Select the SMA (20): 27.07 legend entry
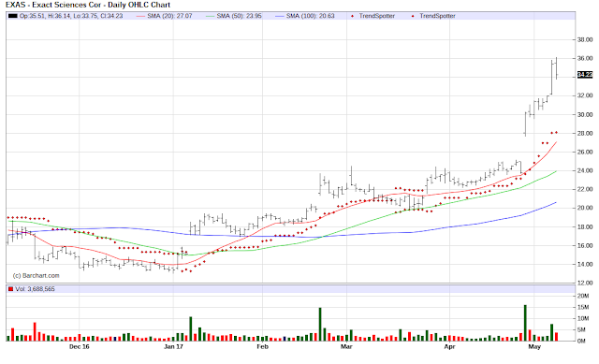 (x=165, y=16)
